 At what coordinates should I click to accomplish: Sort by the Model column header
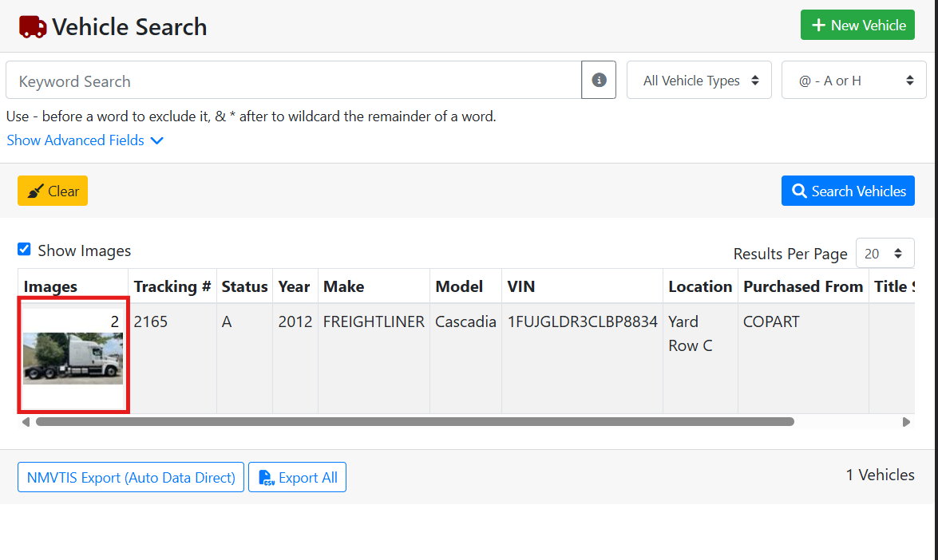coord(465,286)
